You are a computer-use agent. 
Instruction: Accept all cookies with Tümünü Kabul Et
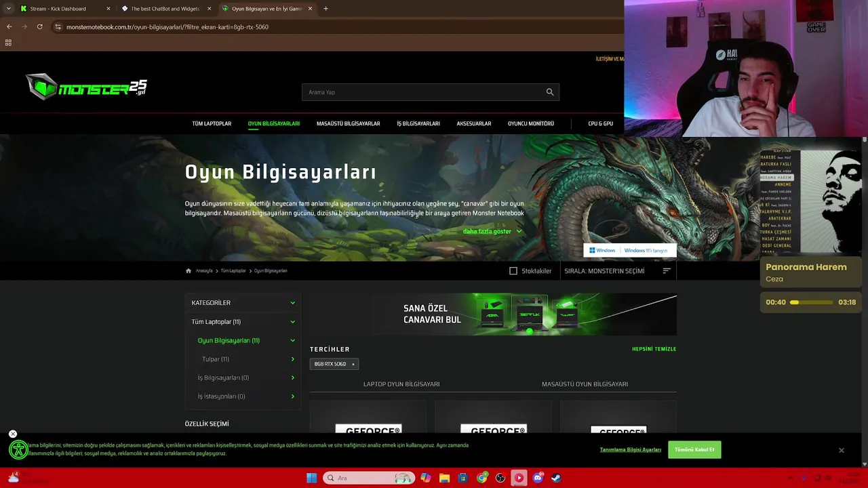694,449
